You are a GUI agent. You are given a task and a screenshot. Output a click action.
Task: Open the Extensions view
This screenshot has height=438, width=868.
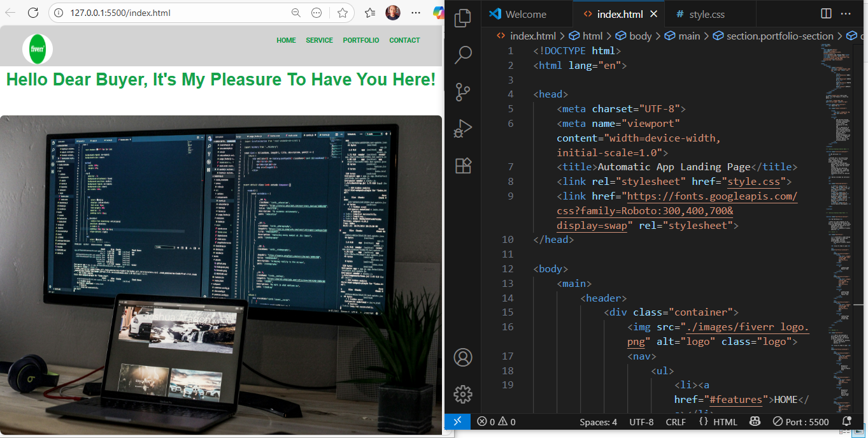[x=463, y=166]
